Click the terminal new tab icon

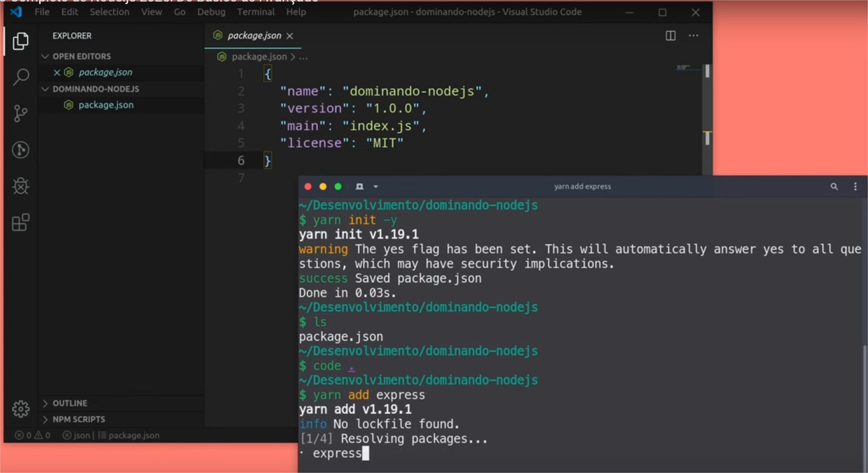[x=359, y=187]
